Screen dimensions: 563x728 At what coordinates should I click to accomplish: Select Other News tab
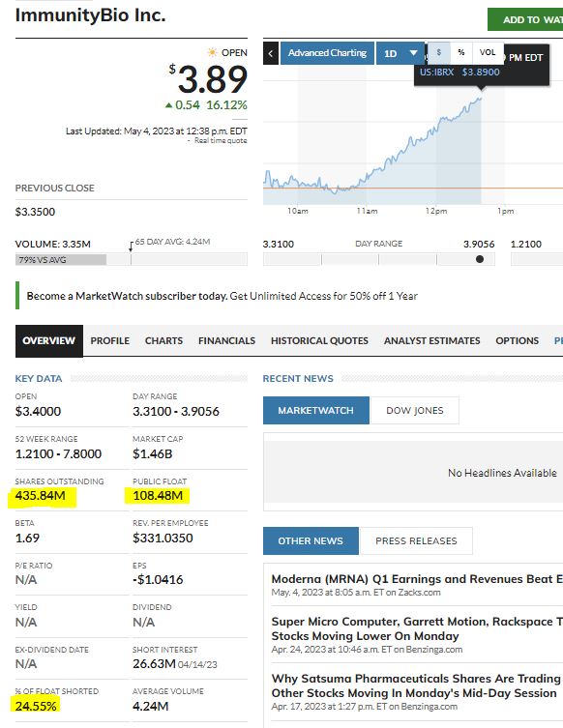tap(311, 540)
